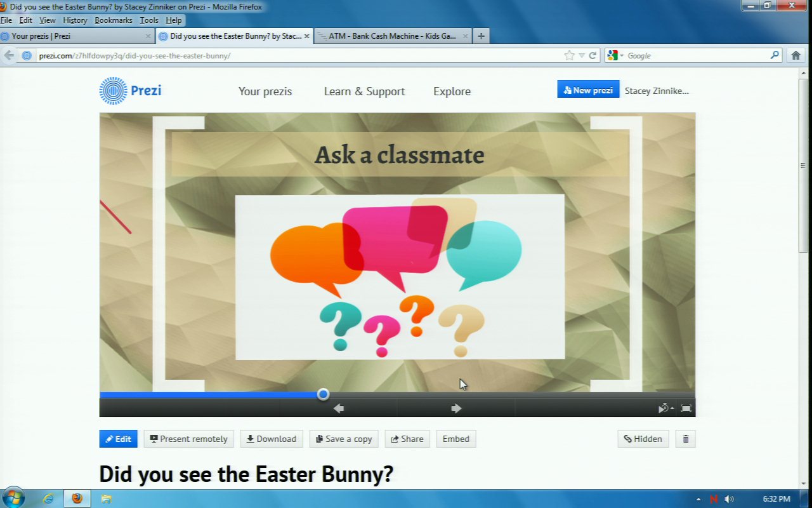Open the URL history dropdown arrow
Viewport: 812px width, 508px height.
(x=582, y=55)
